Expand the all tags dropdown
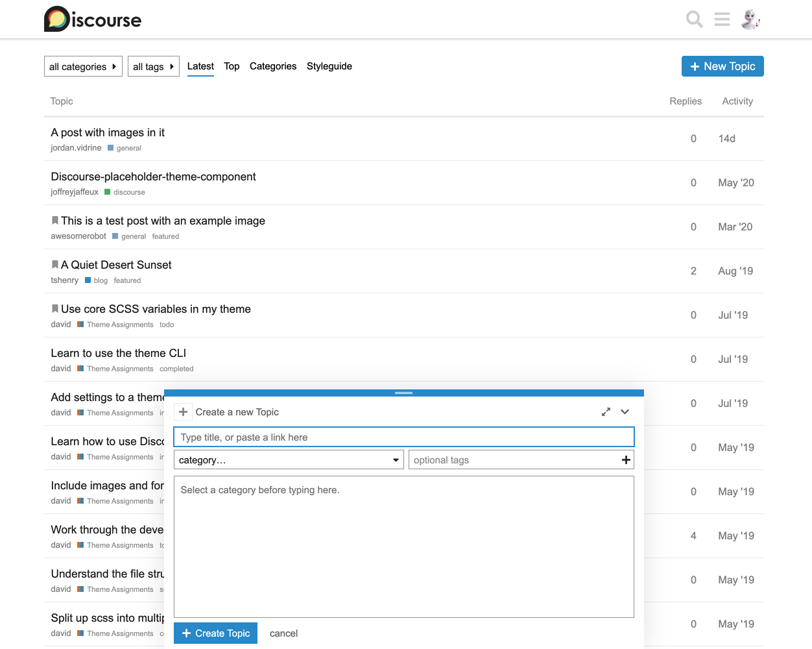The image size is (812, 649). 153,67
